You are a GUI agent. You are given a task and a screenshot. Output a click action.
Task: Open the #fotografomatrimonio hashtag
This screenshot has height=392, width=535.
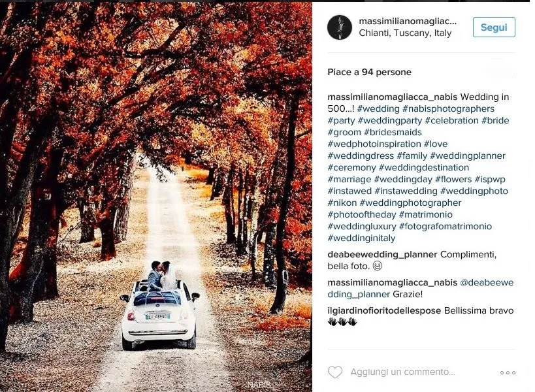tap(446, 227)
